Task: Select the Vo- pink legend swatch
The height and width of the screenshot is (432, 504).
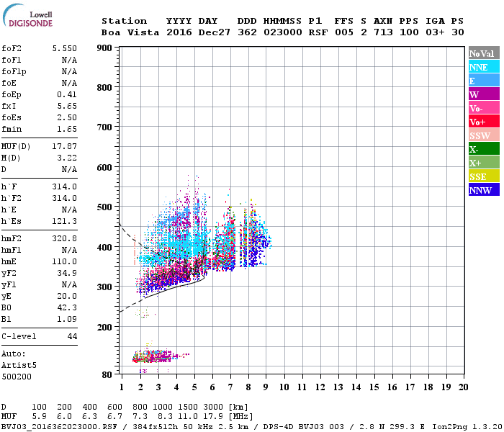Action: (484, 108)
